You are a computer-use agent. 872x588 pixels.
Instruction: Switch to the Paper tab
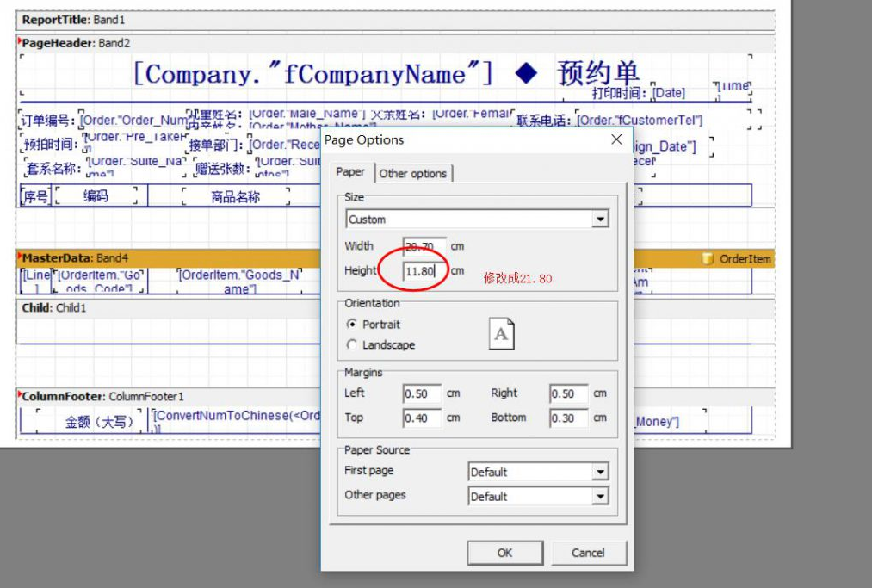(x=350, y=172)
